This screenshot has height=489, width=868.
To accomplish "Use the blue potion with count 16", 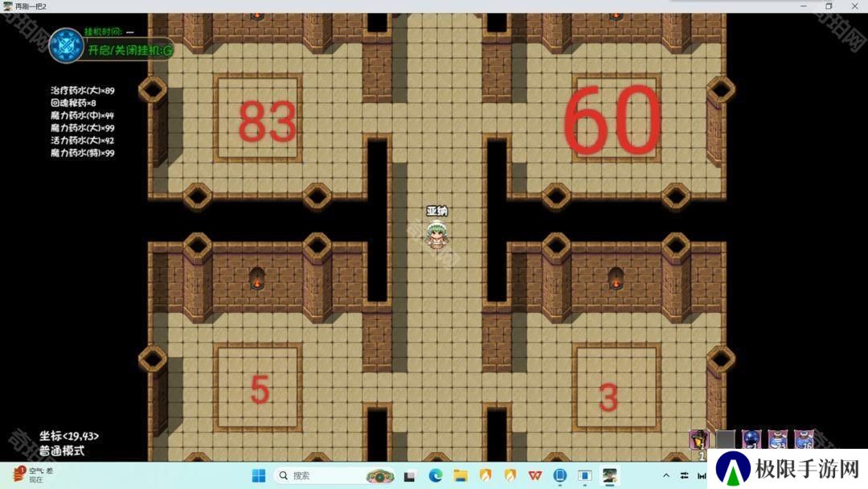I will [804, 439].
